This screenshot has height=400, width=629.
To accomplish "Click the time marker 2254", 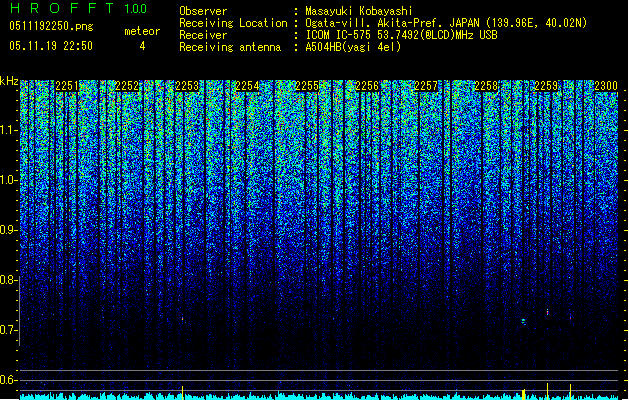I will click(x=247, y=86).
